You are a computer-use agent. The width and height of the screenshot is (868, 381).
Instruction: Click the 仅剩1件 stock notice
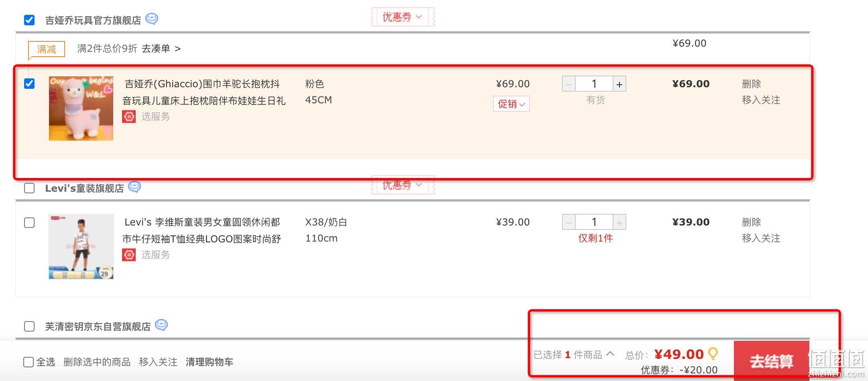pos(596,238)
